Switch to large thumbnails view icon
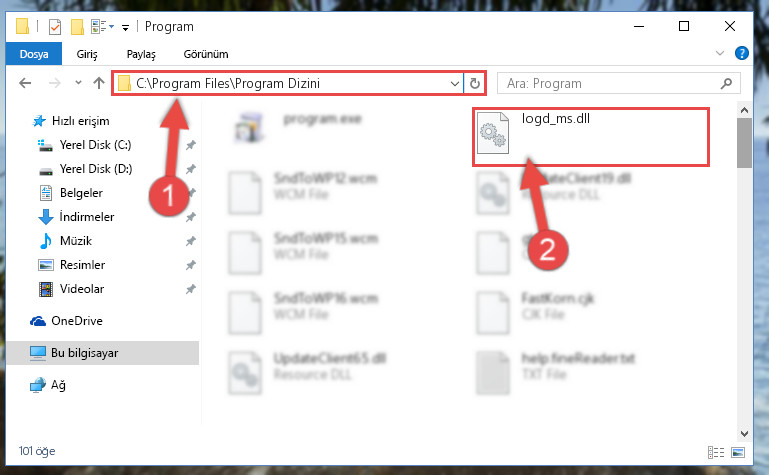 738,452
